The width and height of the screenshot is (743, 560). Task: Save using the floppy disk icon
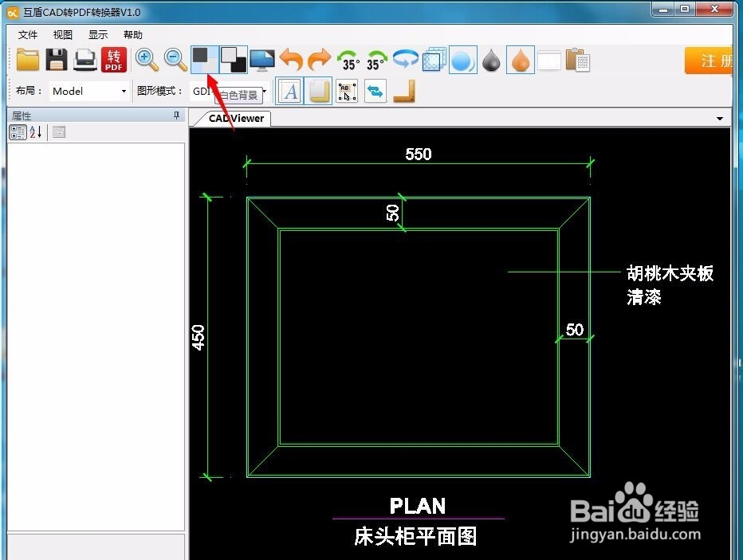click(x=57, y=60)
